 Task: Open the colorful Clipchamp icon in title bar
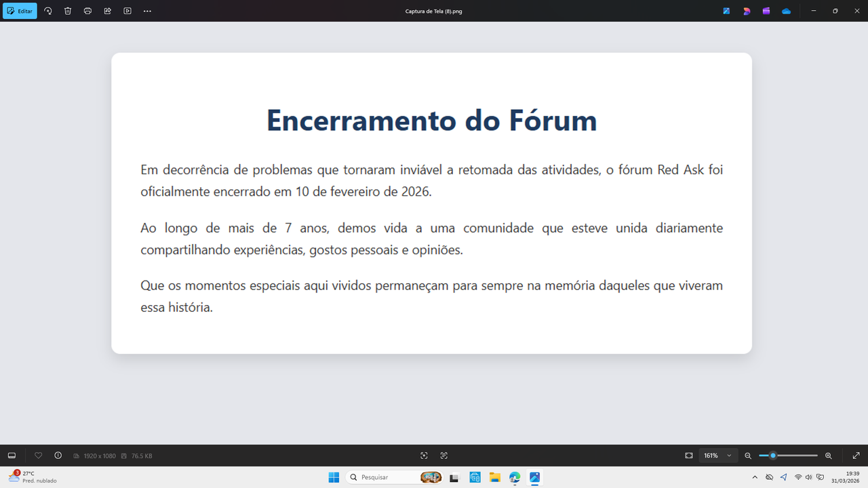tap(747, 11)
